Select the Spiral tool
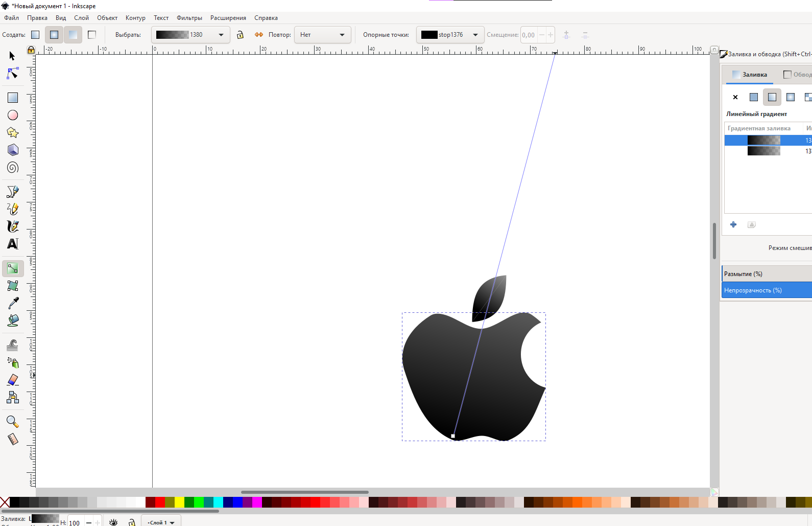This screenshot has height=526, width=812. click(12, 167)
